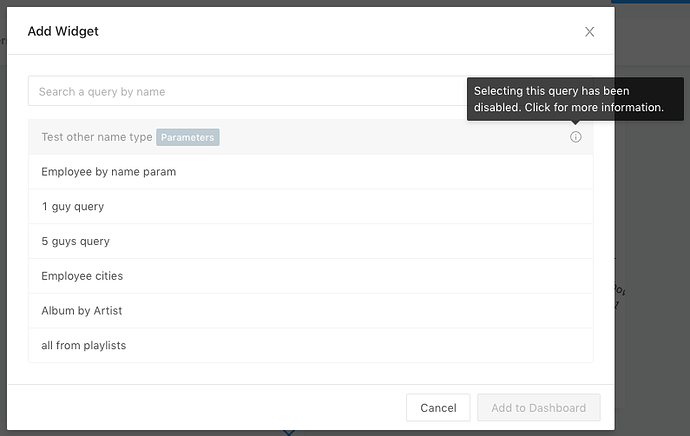The image size is (690, 436).
Task: Select the all from playlists query
Action: click(x=311, y=345)
